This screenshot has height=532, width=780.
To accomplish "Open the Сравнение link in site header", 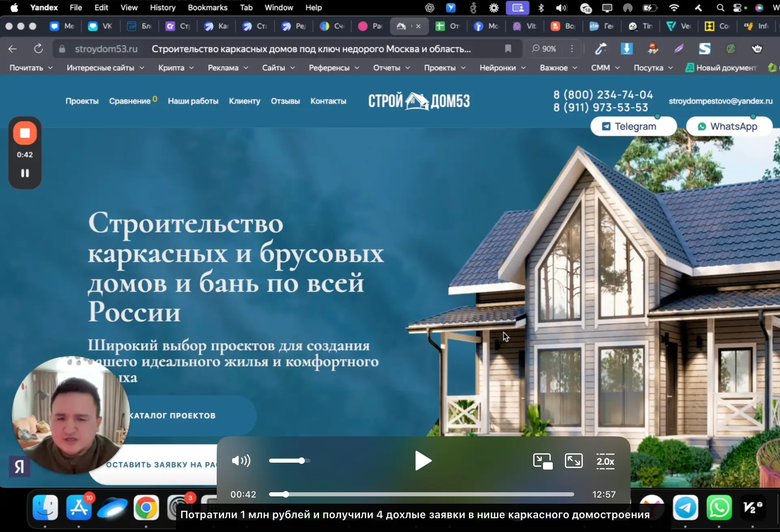I will (130, 101).
